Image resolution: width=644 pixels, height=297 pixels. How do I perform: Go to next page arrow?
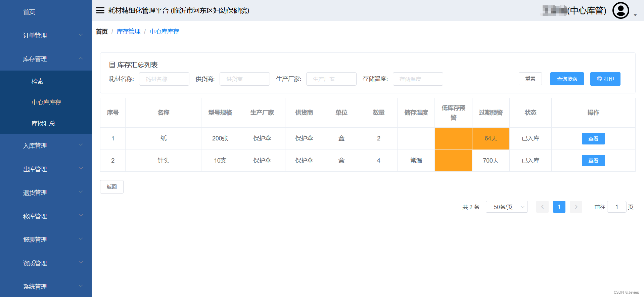click(576, 207)
